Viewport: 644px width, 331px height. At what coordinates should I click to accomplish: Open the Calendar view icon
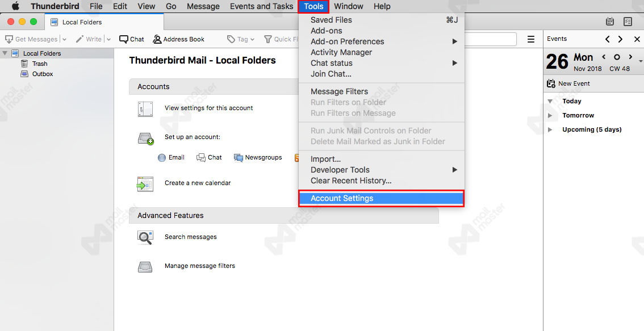(x=610, y=21)
